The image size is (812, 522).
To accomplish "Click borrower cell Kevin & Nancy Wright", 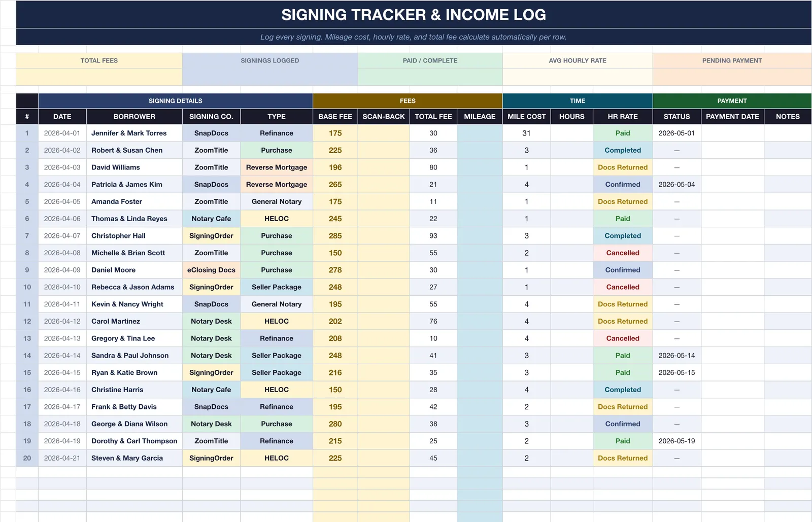I will tap(134, 304).
